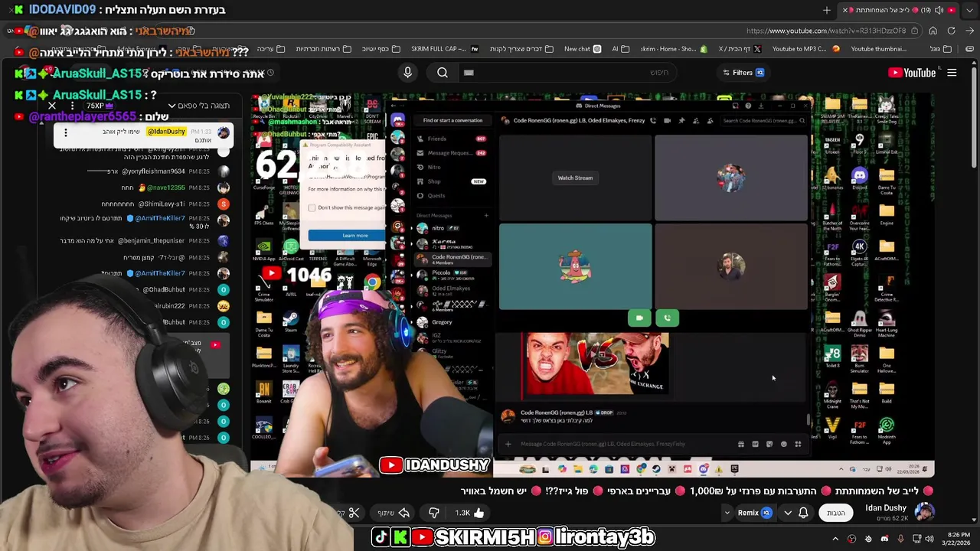Image resolution: width=980 pixels, height=551 pixels.
Task: Expand the subscription dropdown chevron beside bell
Action: [x=788, y=513]
